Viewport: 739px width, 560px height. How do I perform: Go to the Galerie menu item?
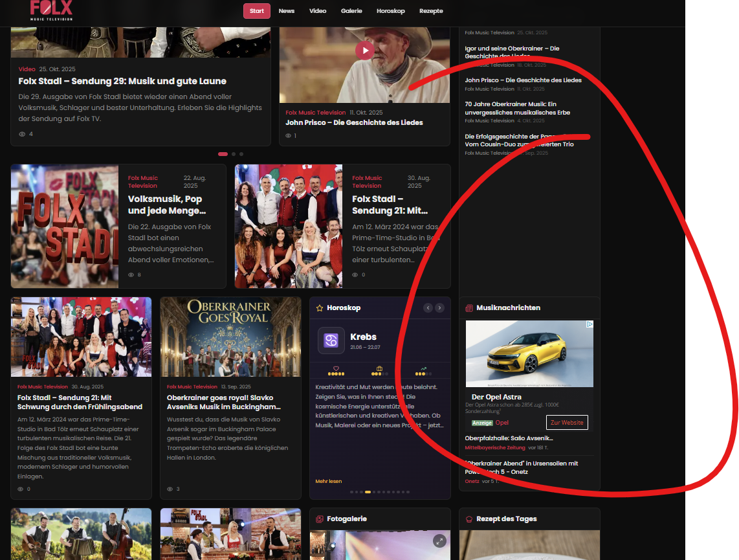[x=351, y=11]
